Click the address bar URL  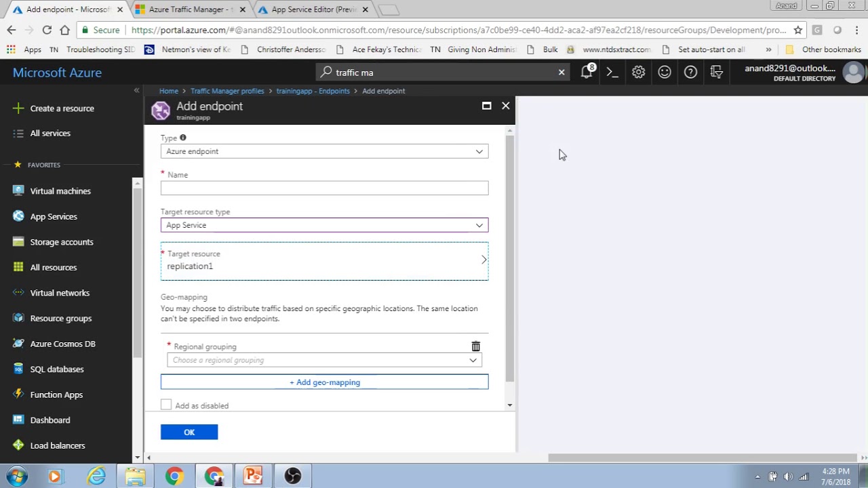coord(458,30)
